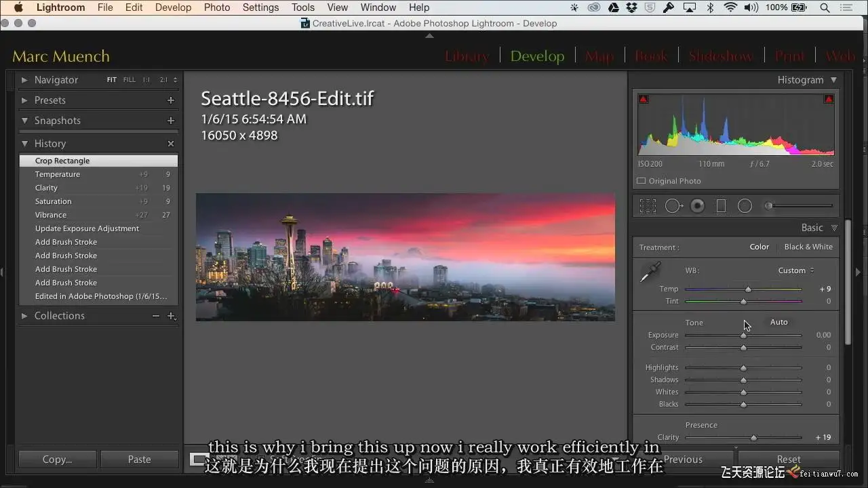
Task: Click the Clarity slider handle
Action: click(753, 438)
